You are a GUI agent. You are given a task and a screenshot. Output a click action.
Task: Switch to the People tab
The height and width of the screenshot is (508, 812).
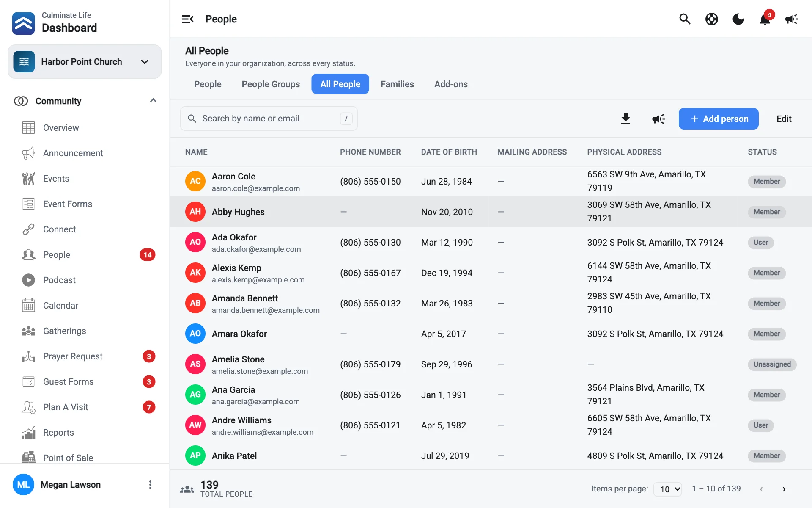[x=208, y=84]
